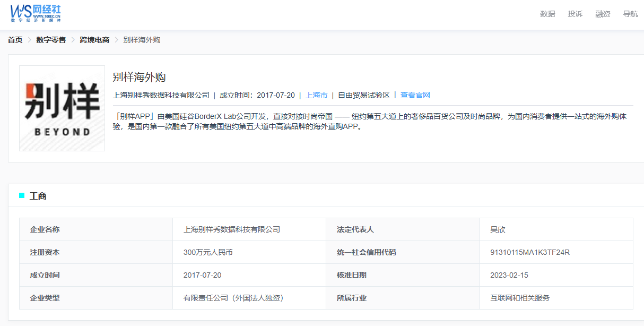Screen dimensions: 644x326
Task: Click the credit code 91310115MA1K3TF24R cell
Action: coord(529,252)
